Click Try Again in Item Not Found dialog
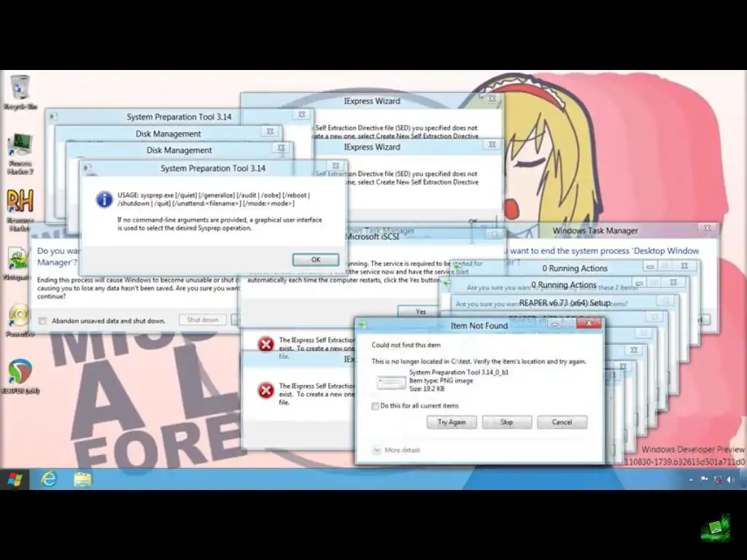This screenshot has width=747, height=560. click(x=452, y=422)
